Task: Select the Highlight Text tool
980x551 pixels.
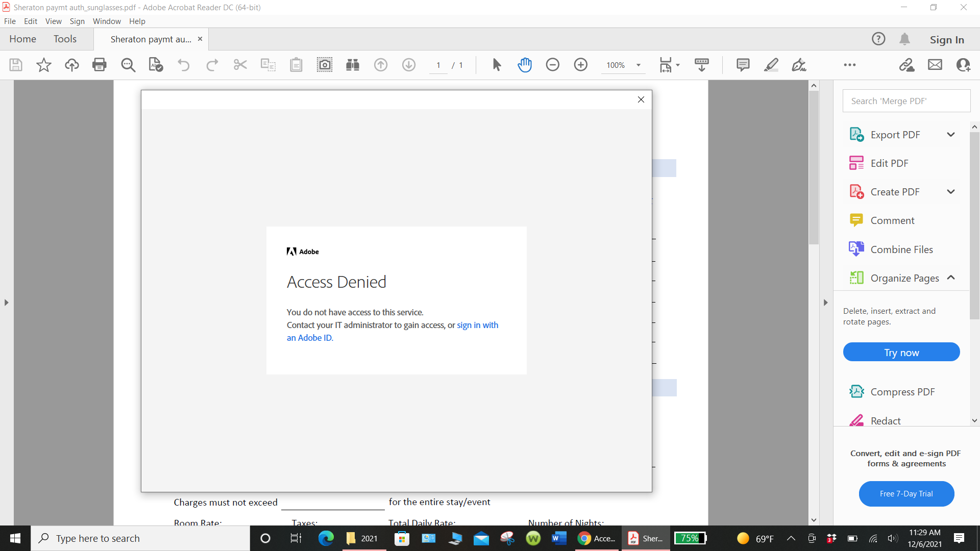Action: coord(771,65)
